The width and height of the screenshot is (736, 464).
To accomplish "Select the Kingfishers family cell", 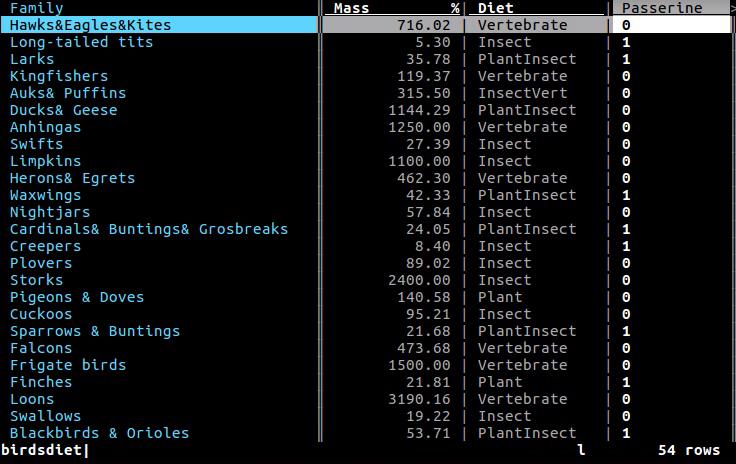I will tap(59, 76).
